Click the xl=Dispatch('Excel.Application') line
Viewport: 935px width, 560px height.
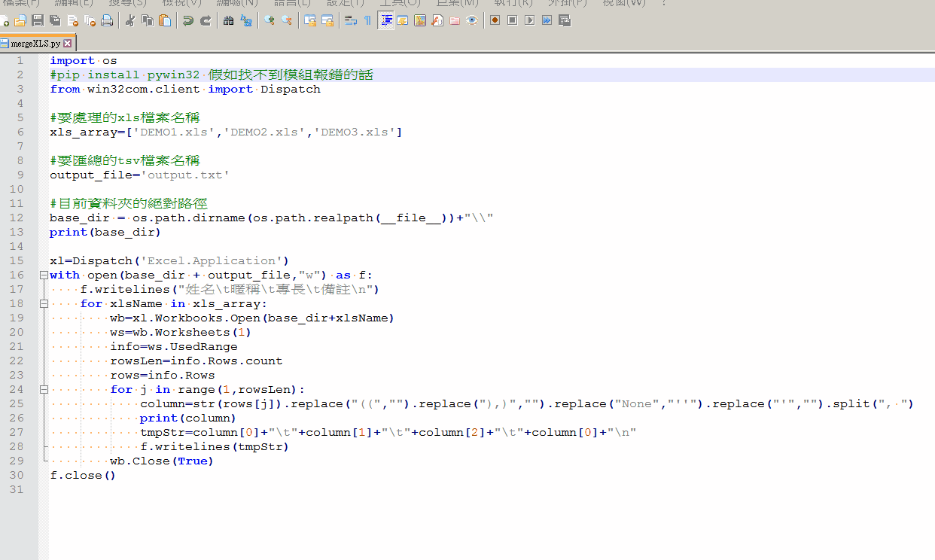point(169,261)
